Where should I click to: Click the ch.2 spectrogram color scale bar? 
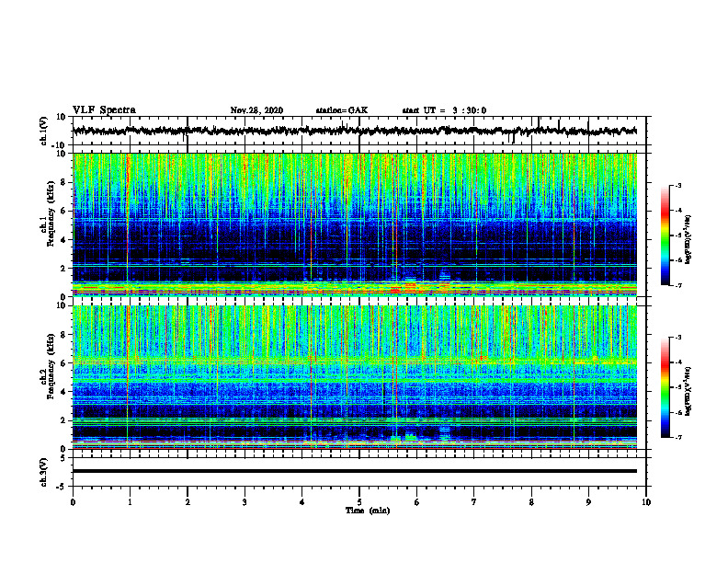[665, 387]
